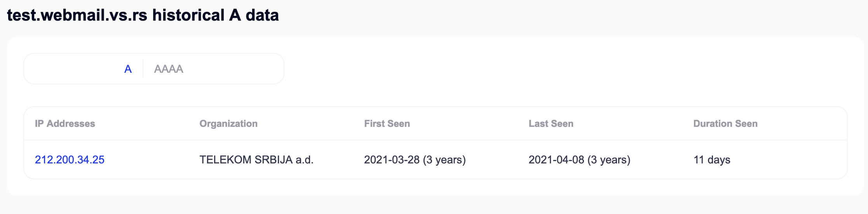The image size is (868, 214).
Task: Click the Duration Seen column header
Action: pyautogui.click(x=725, y=123)
